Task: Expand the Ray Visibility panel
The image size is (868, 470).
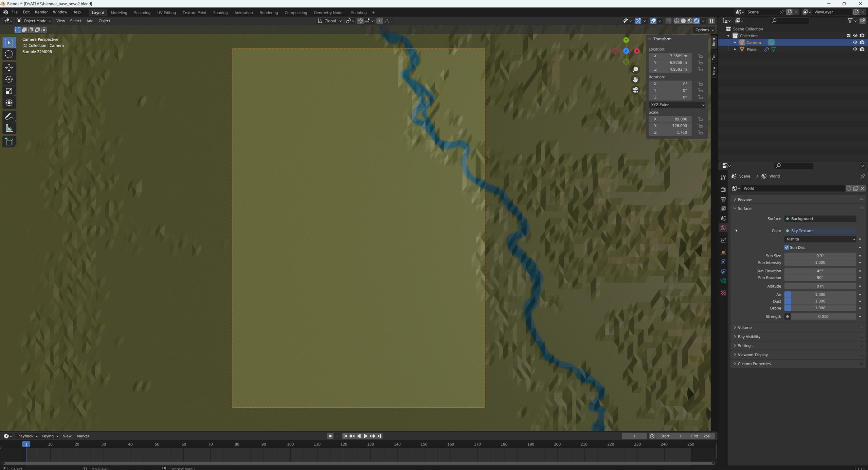Action: 749,337
